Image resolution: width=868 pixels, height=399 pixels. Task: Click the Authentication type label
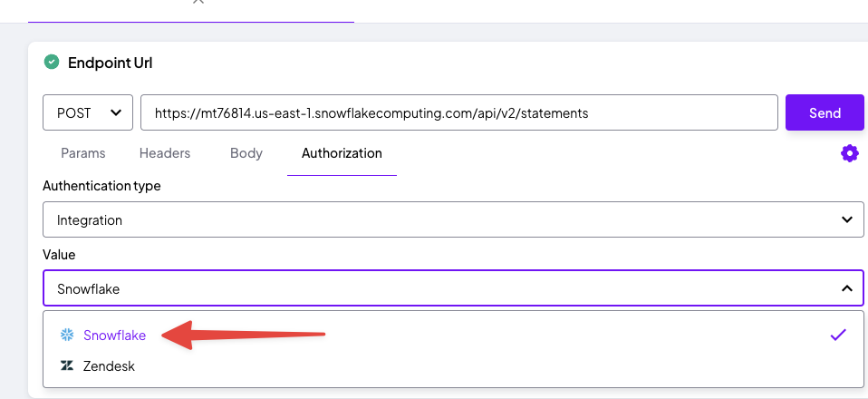pyautogui.click(x=101, y=186)
